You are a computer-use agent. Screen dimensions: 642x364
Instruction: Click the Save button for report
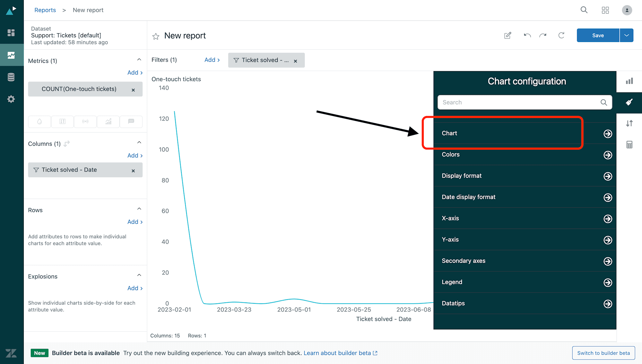point(597,35)
